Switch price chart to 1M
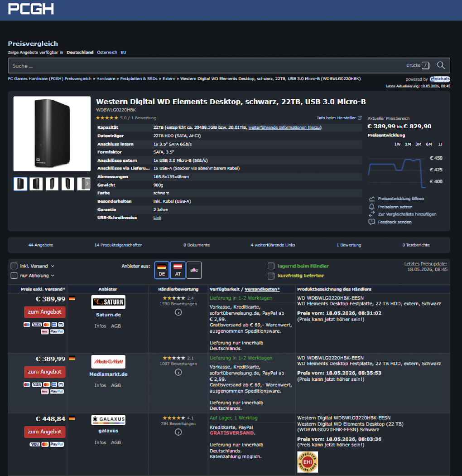This screenshot has height=476, width=462. (408, 144)
